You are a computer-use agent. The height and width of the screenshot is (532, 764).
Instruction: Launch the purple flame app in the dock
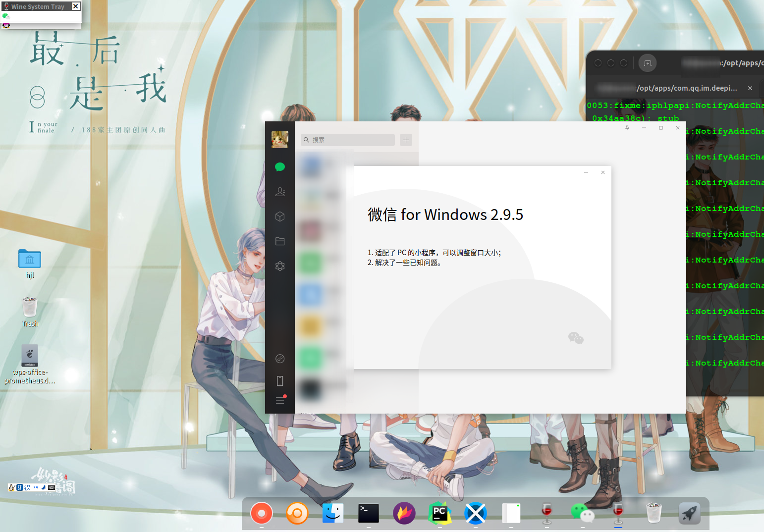point(404,513)
